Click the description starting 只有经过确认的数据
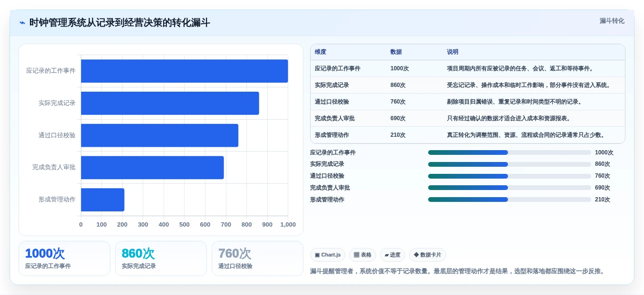644x295 pixels. click(x=509, y=118)
